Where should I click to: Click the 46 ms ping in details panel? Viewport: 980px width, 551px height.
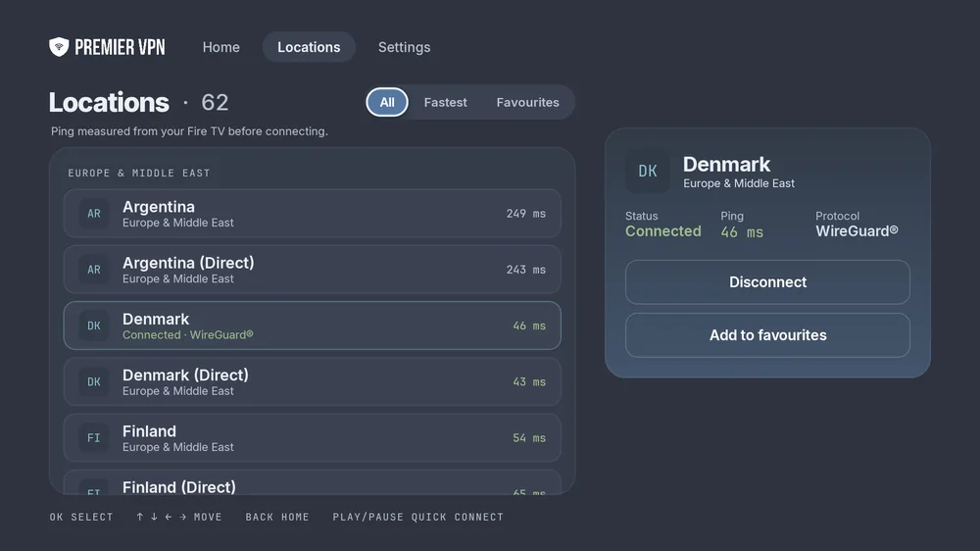pyautogui.click(x=742, y=232)
